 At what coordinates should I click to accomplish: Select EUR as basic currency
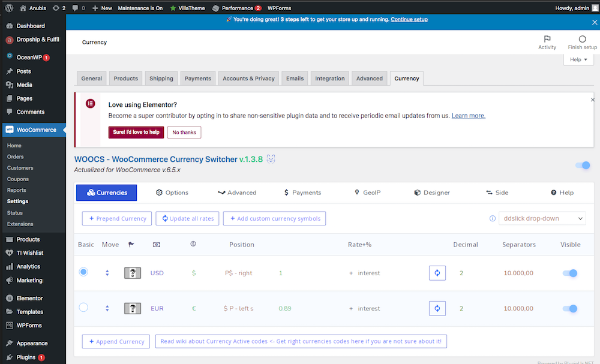point(83,308)
